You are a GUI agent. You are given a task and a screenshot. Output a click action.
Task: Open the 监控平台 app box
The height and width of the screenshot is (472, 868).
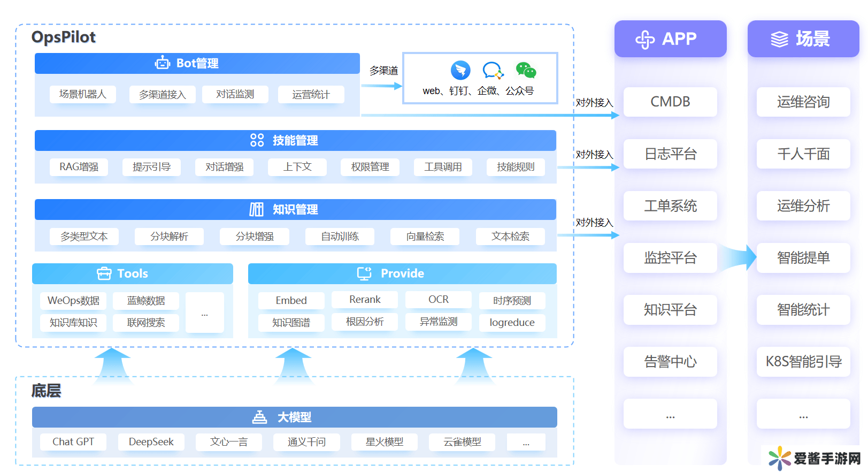tap(670, 258)
